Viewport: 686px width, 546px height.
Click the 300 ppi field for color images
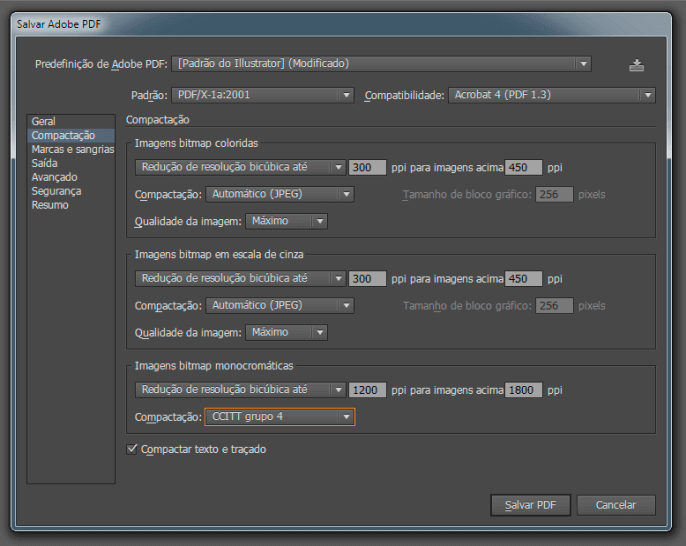(367, 167)
